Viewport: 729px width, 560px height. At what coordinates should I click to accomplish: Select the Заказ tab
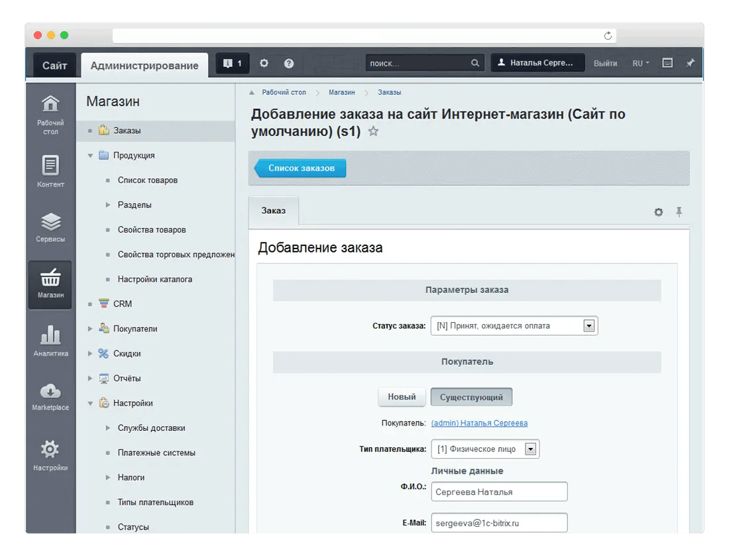(x=273, y=210)
